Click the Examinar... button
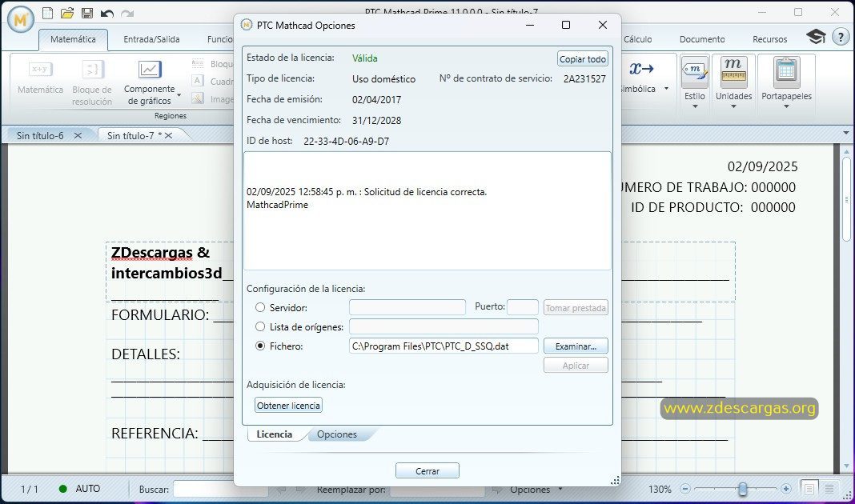This screenshot has height=504, width=855. point(576,346)
